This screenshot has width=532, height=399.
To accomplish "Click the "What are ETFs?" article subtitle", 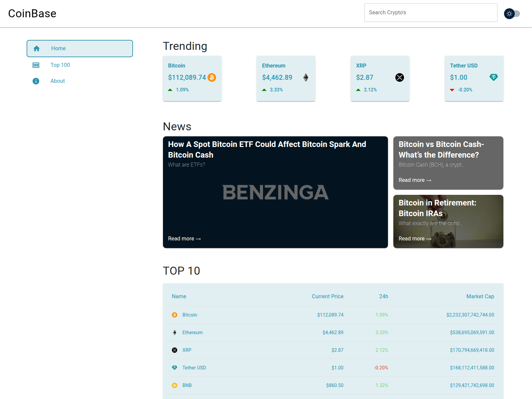I will (187, 165).
